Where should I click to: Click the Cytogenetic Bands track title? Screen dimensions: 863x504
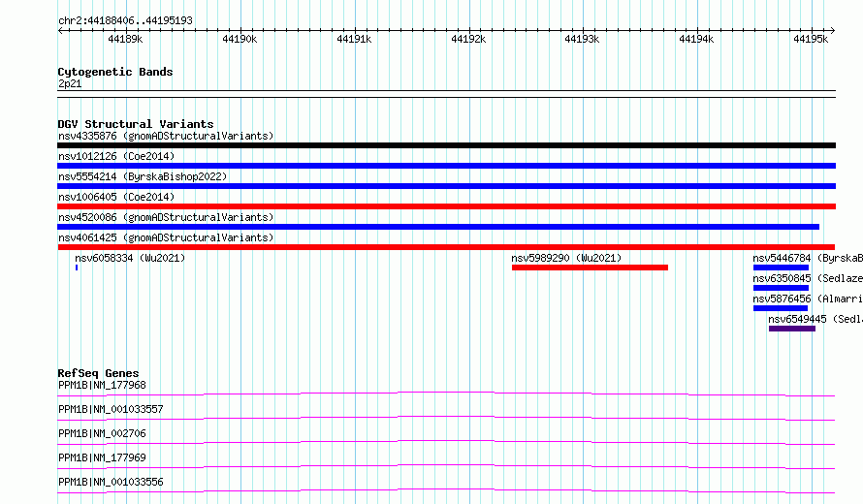[115, 72]
